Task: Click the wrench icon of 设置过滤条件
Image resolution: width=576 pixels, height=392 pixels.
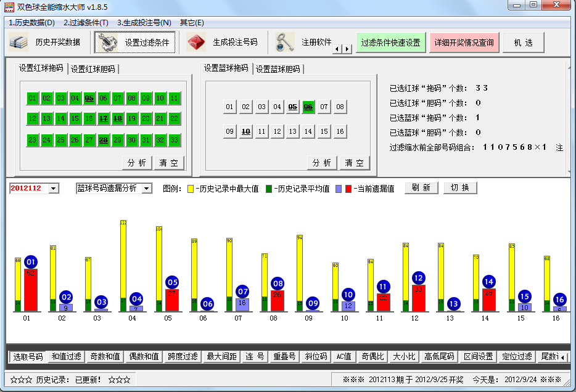Action: click(107, 43)
